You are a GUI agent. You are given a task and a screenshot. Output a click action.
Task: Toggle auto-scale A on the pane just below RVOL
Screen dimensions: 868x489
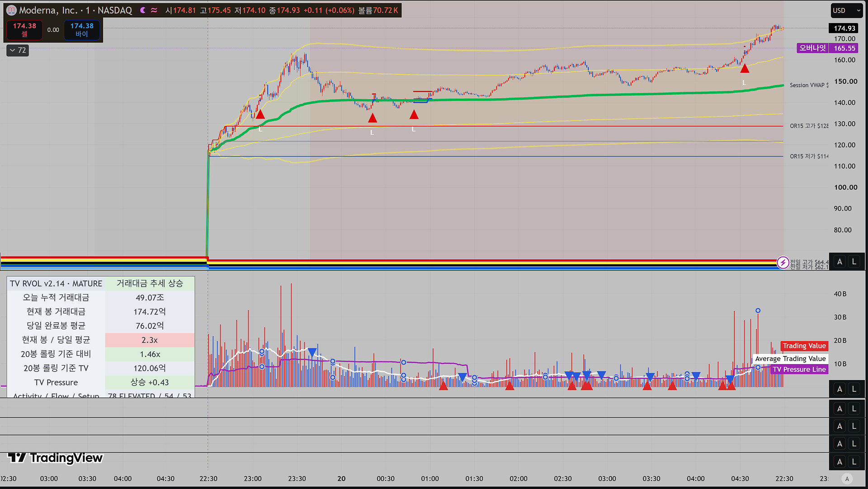pyautogui.click(x=840, y=408)
